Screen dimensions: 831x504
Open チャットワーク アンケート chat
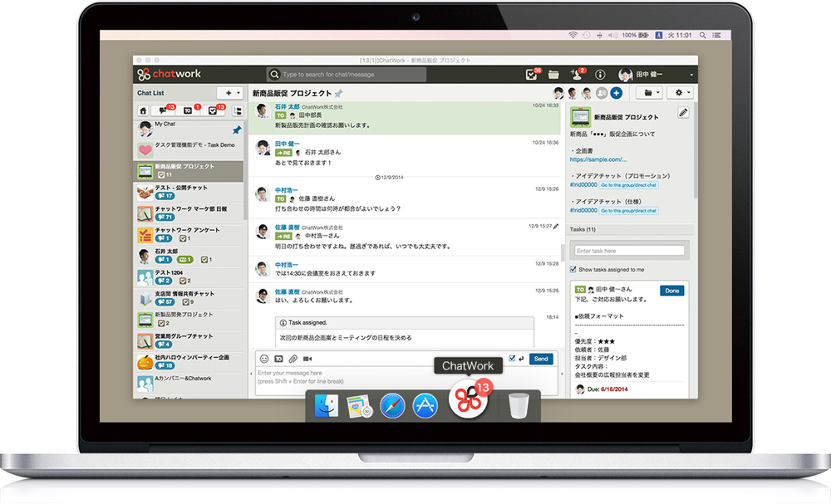[188, 234]
